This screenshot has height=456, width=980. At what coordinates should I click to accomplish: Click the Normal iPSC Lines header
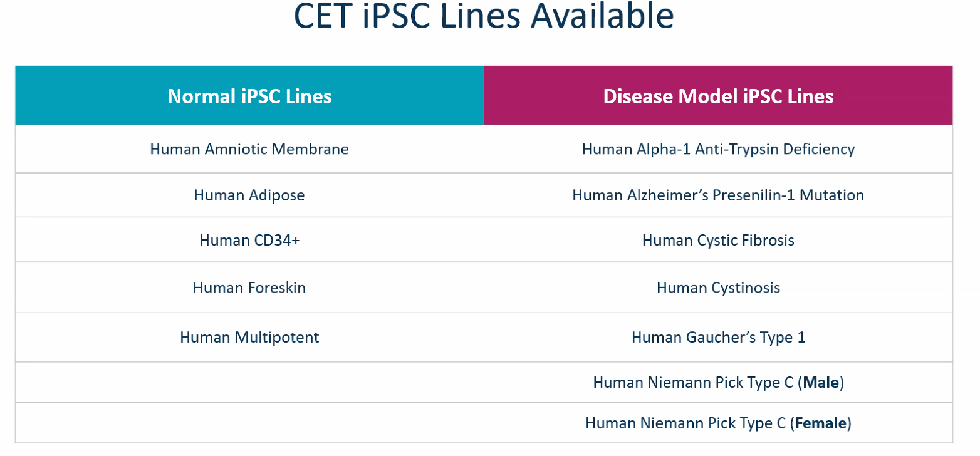(x=249, y=96)
